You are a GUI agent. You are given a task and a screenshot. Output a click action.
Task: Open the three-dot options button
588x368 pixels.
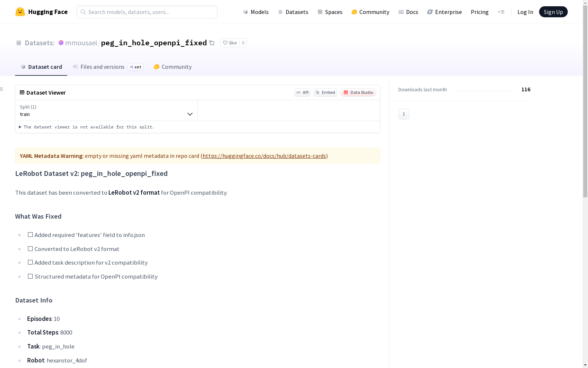[x=404, y=114]
